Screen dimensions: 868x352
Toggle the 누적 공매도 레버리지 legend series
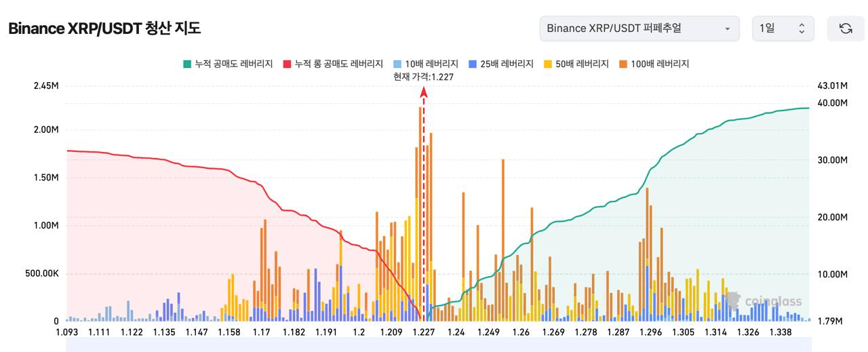point(228,64)
